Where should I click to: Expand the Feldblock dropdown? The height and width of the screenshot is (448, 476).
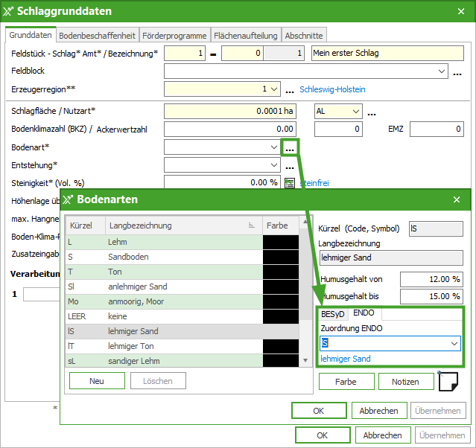point(442,71)
